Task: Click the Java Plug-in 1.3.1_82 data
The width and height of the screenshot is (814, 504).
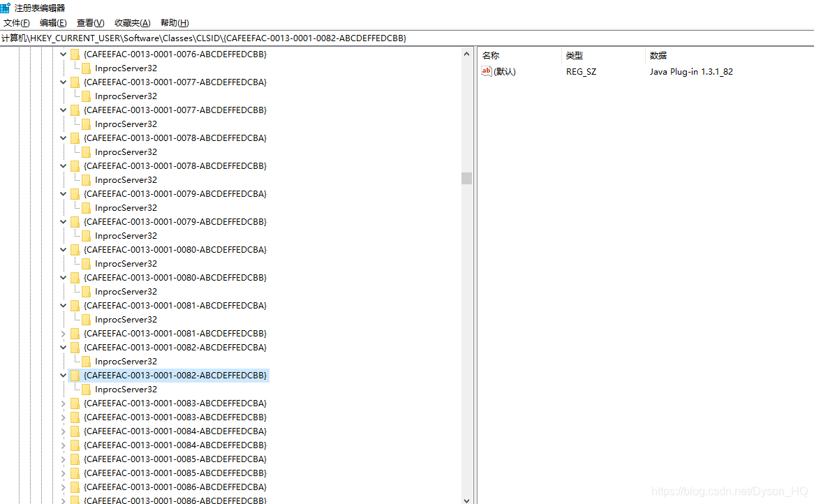Action: 691,72
